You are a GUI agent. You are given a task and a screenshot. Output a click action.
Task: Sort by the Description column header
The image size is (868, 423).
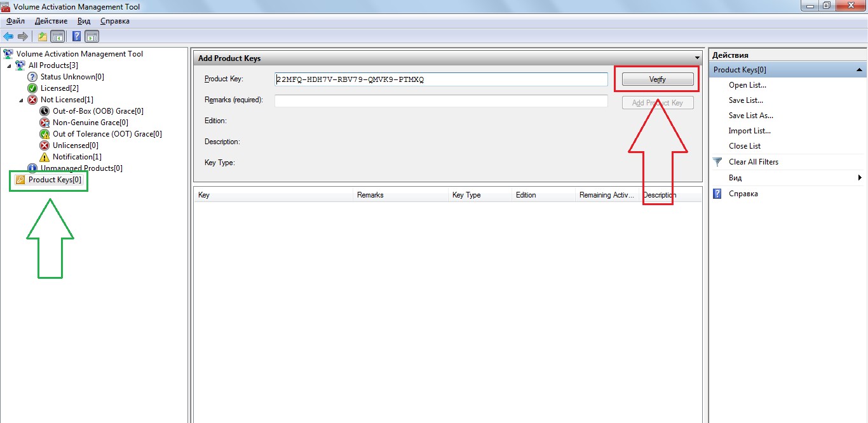click(x=670, y=195)
